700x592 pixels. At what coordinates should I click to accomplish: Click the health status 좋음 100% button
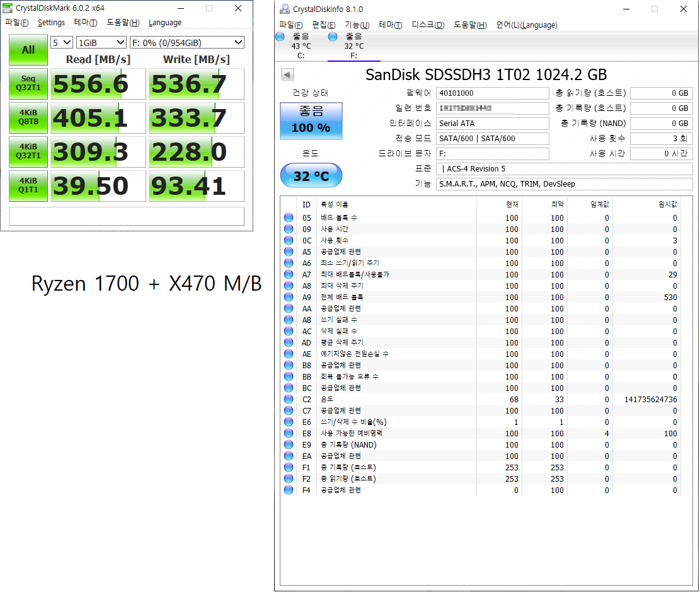(311, 120)
